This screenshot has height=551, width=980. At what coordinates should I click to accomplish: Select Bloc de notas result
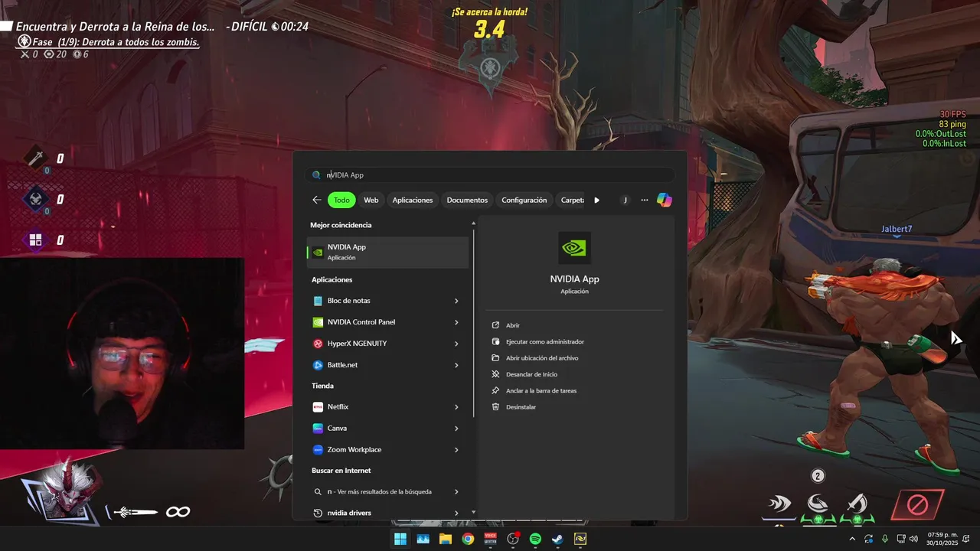pos(377,301)
